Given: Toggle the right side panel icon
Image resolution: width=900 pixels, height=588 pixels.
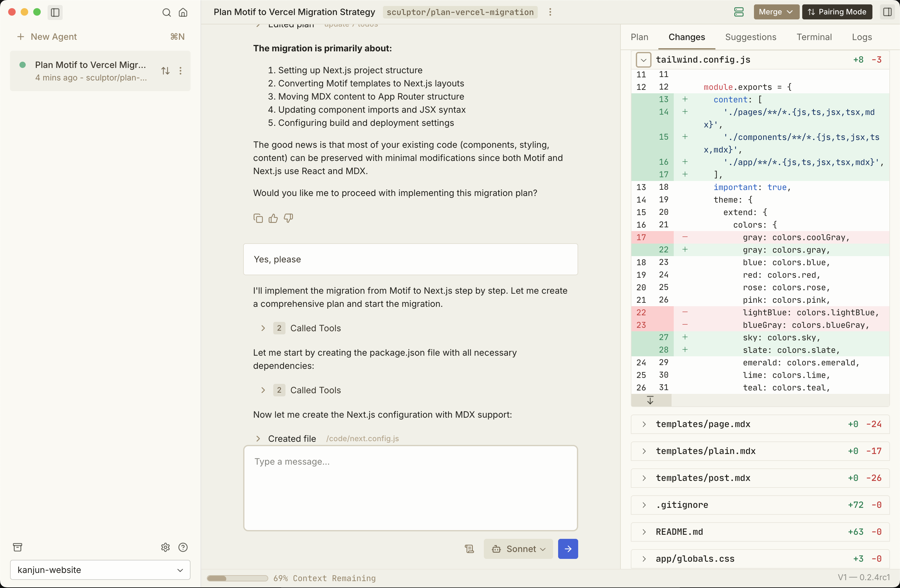Looking at the screenshot, I should point(887,12).
